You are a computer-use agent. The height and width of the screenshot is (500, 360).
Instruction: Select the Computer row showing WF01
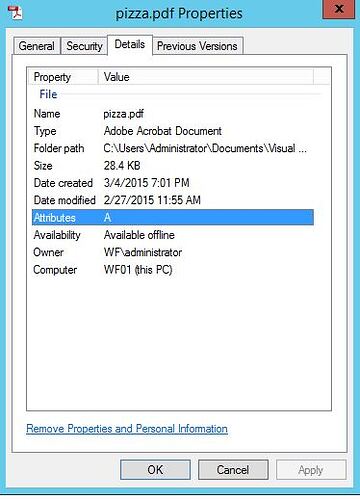(x=173, y=270)
